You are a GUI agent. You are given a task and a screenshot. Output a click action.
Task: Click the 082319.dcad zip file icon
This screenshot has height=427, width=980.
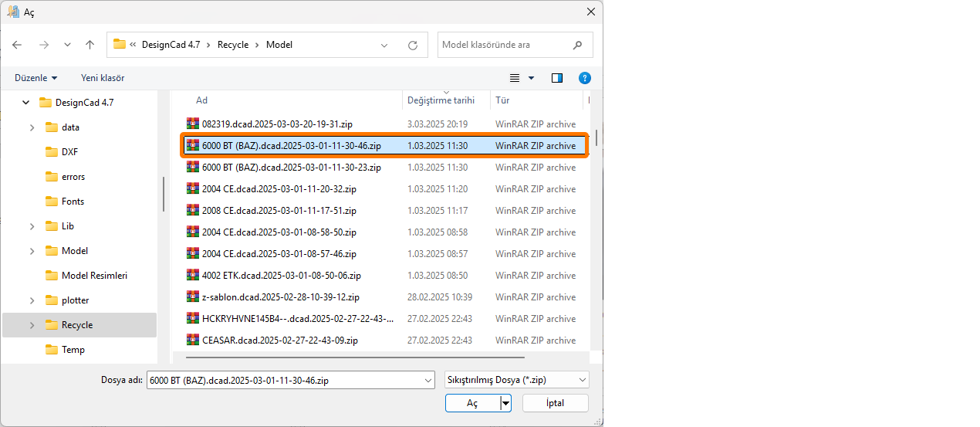point(193,124)
